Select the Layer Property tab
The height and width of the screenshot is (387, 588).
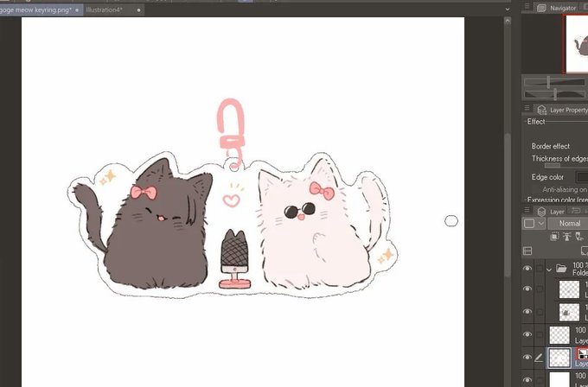coord(561,110)
